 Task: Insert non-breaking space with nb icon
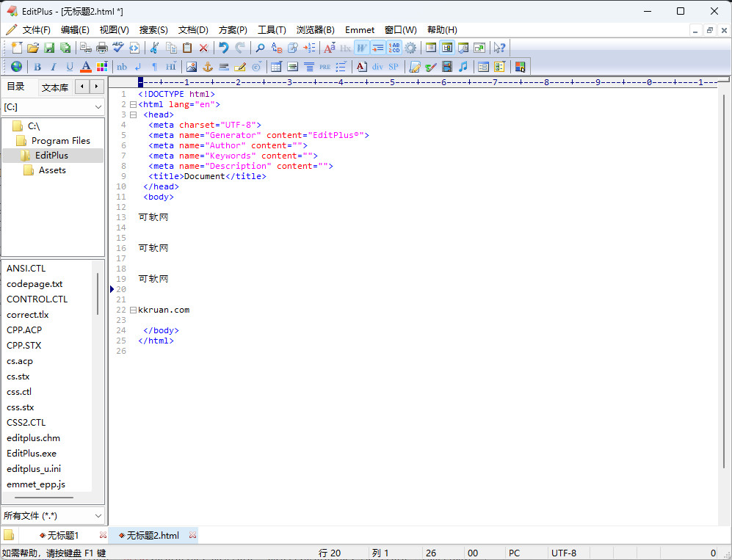[122, 67]
